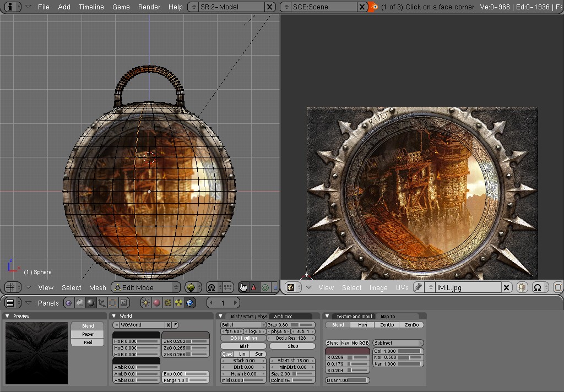Open the Texture buttons icon
The image size is (564, 392).
pos(167,303)
